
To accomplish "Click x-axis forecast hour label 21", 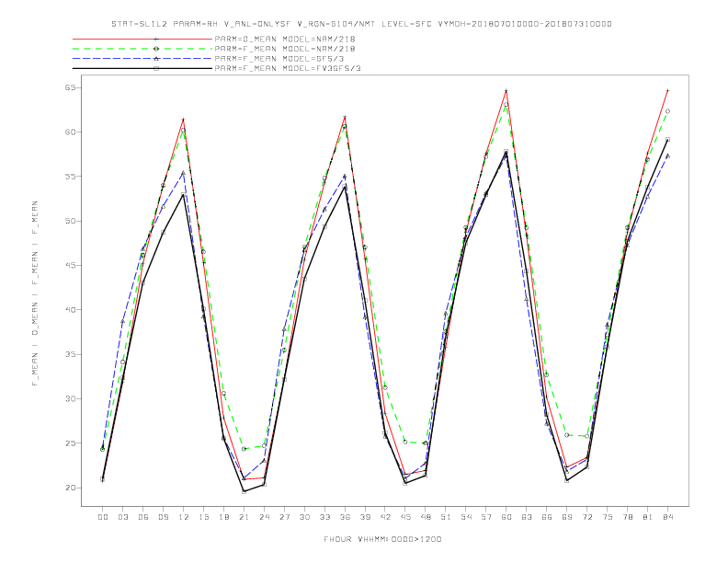I will pos(244,517).
